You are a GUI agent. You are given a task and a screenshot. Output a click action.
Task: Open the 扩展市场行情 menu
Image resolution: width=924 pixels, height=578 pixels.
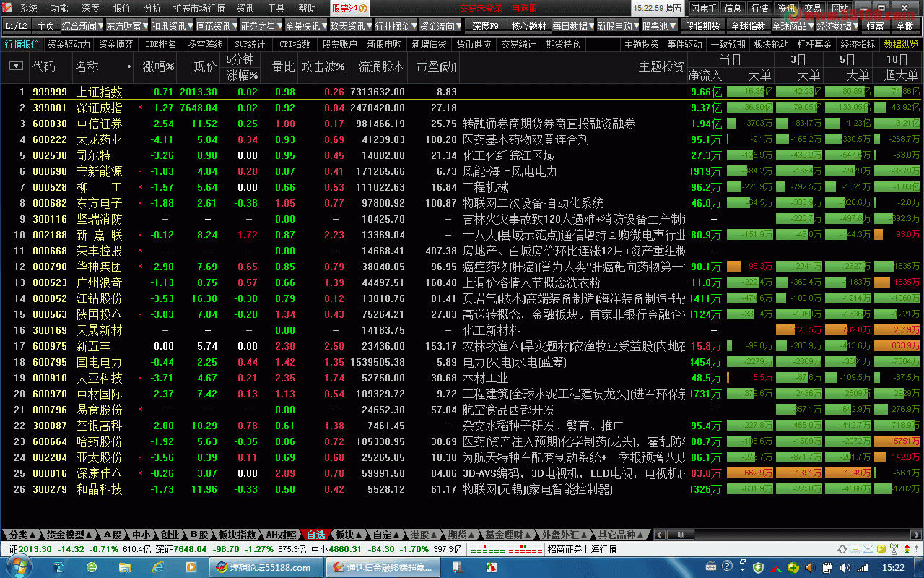199,9
